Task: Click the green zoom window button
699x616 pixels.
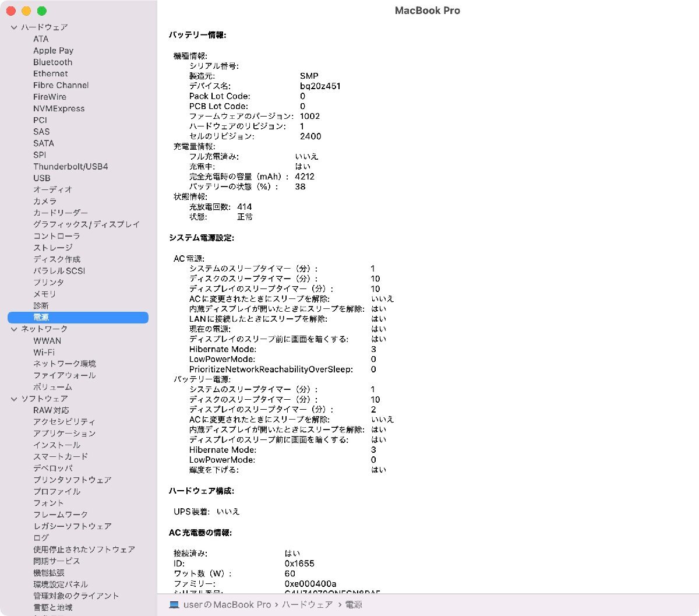Action: [x=41, y=10]
